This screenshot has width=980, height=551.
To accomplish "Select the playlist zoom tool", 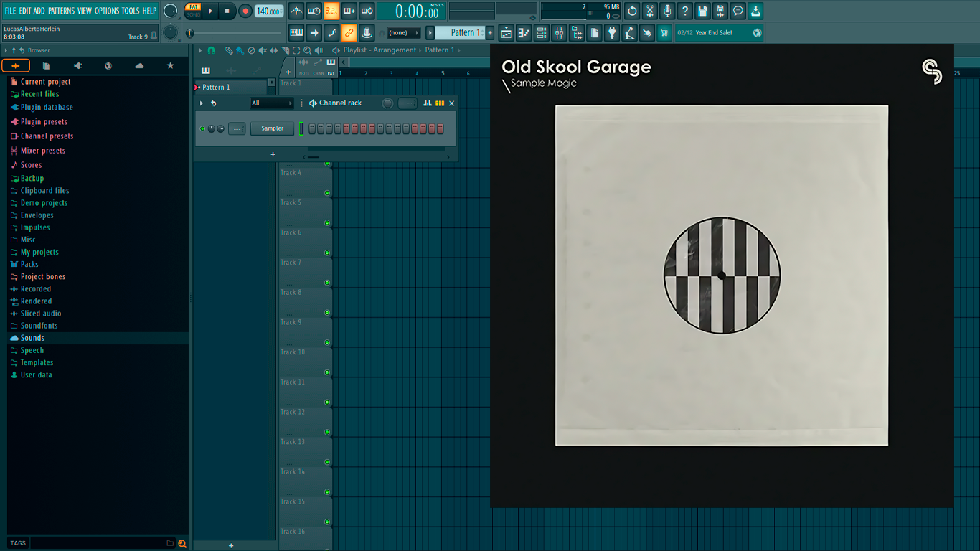I will coord(307,50).
